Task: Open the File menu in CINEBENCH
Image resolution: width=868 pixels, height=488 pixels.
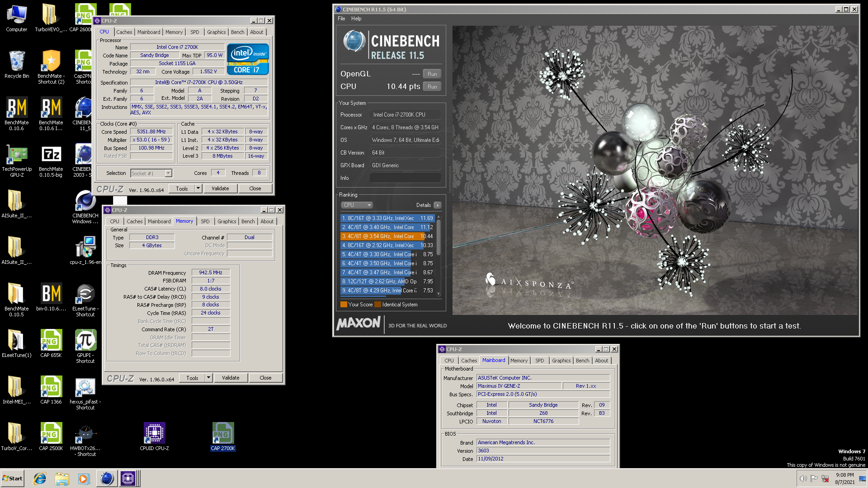Action: 341,19
